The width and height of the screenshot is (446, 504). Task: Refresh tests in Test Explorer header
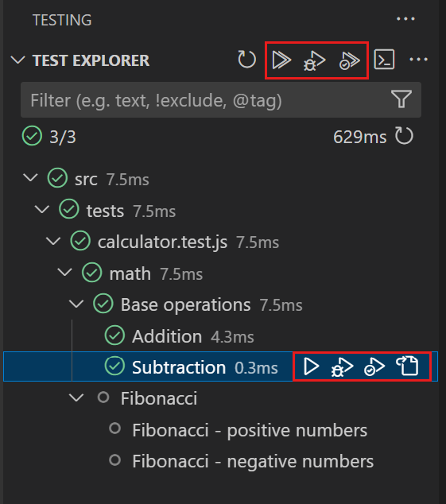point(246,60)
